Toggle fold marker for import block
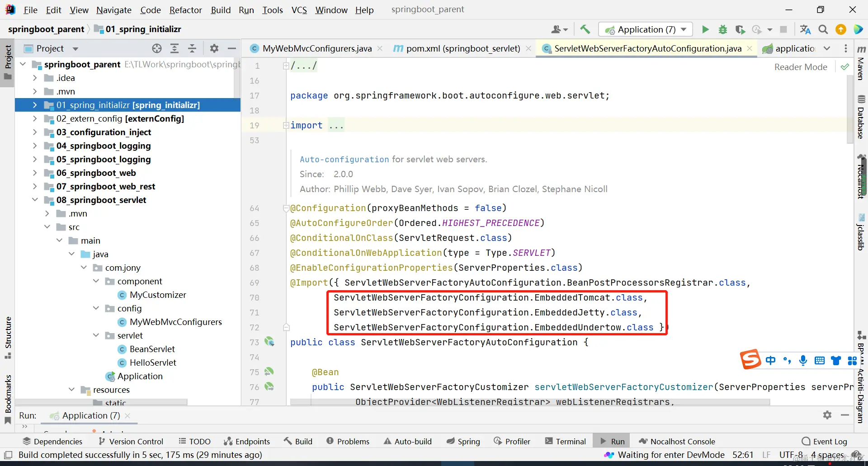This screenshot has height=466, width=868. click(286, 125)
